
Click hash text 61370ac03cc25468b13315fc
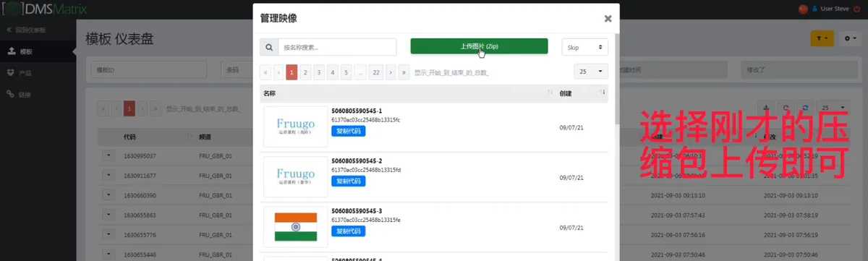click(x=365, y=119)
